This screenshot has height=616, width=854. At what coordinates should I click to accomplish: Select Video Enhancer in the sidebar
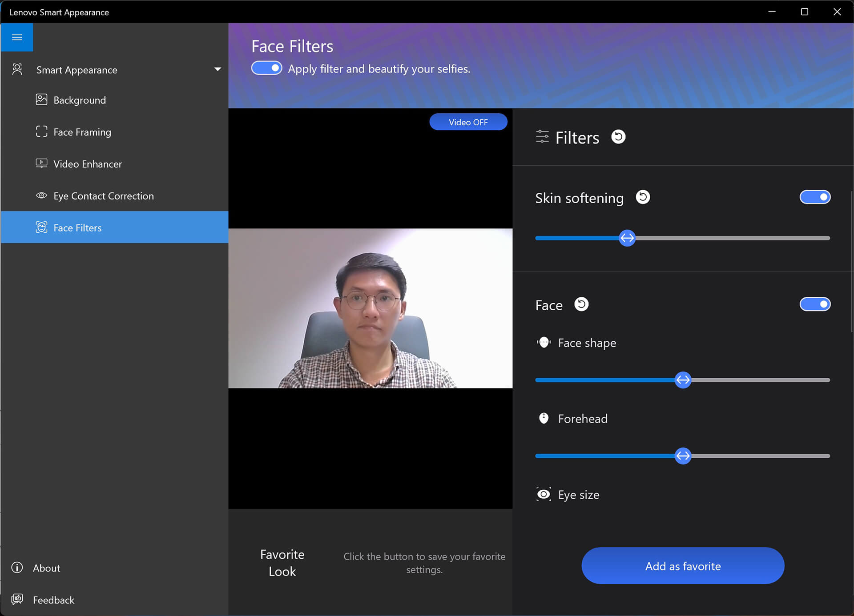(x=87, y=164)
